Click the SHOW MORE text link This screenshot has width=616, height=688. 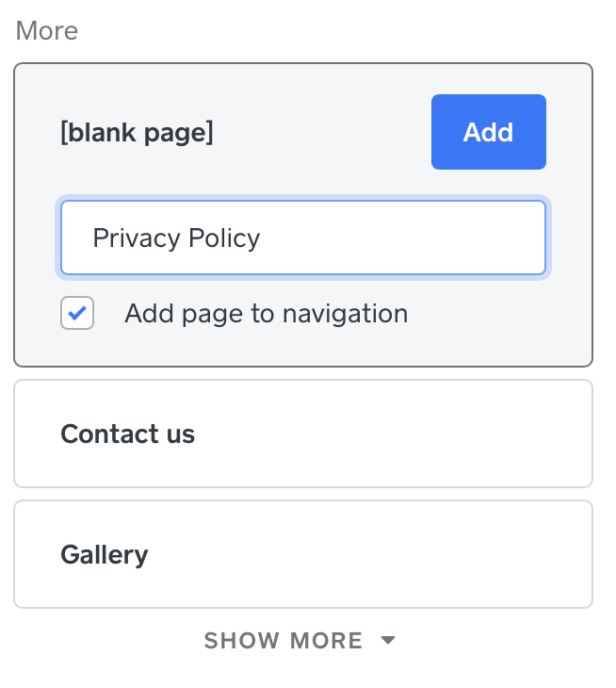tap(284, 641)
